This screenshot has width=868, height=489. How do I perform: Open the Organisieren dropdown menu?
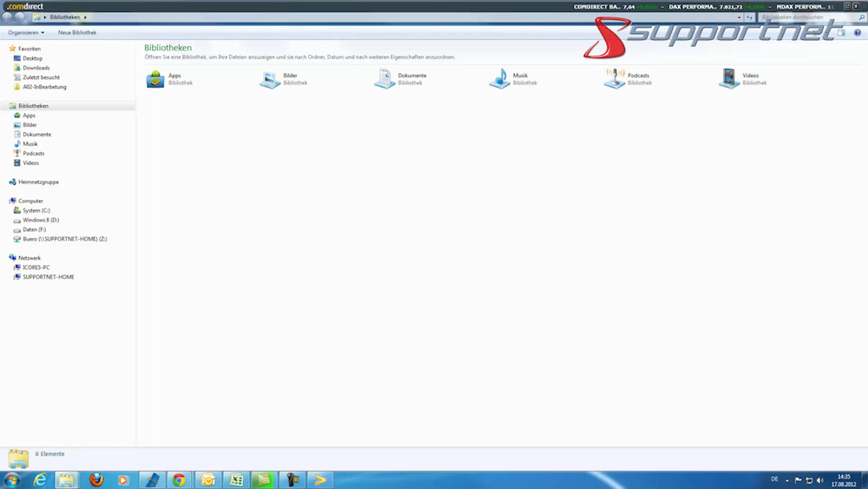point(26,33)
